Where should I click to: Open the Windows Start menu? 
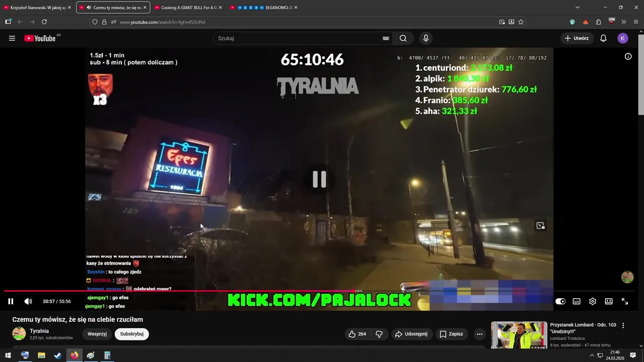pos(8,355)
